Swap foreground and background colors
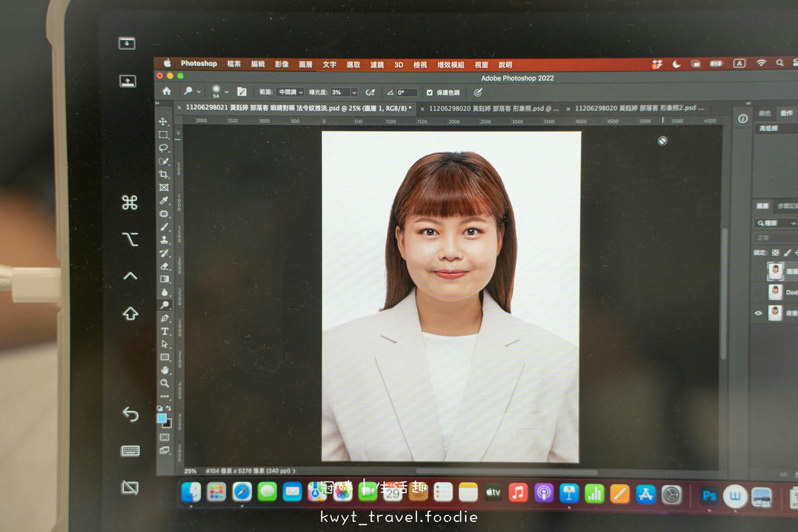 168,408
